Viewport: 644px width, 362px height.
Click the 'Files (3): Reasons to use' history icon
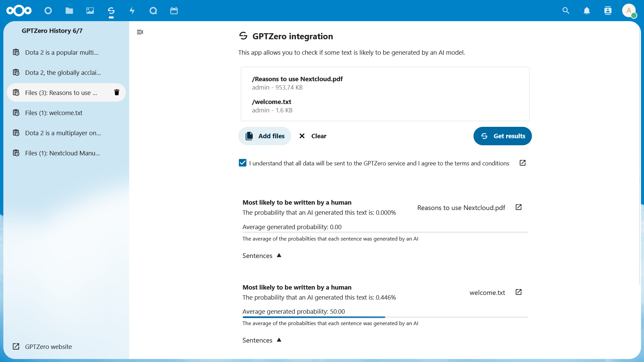[x=16, y=93]
